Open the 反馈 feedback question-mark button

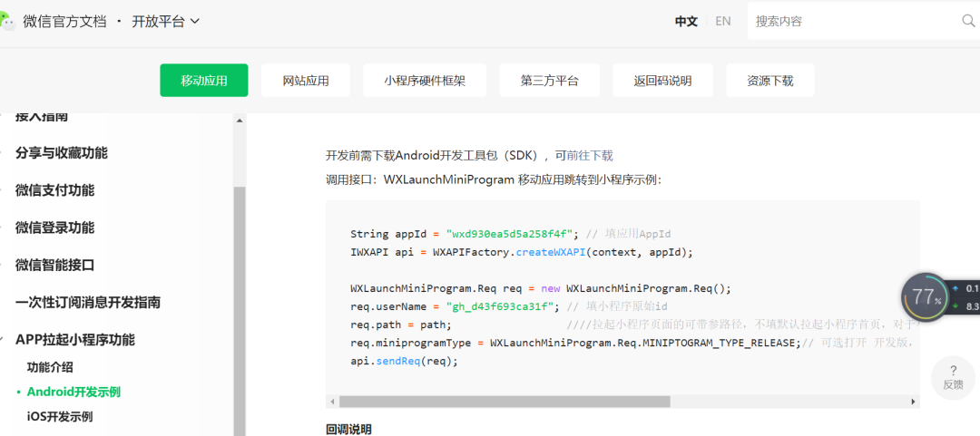click(953, 377)
